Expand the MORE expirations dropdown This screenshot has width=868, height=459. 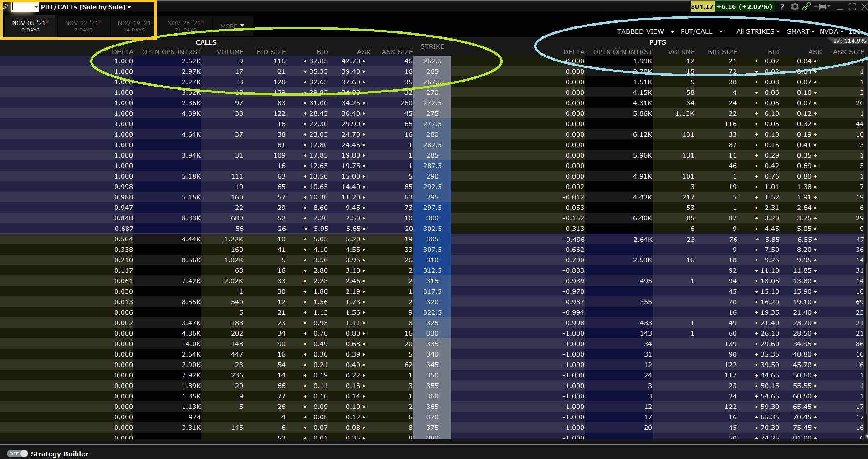(232, 26)
